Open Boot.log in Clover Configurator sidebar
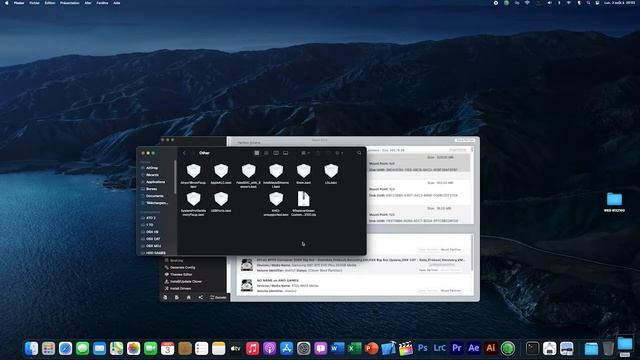This screenshot has width=640, height=360. coord(176,260)
